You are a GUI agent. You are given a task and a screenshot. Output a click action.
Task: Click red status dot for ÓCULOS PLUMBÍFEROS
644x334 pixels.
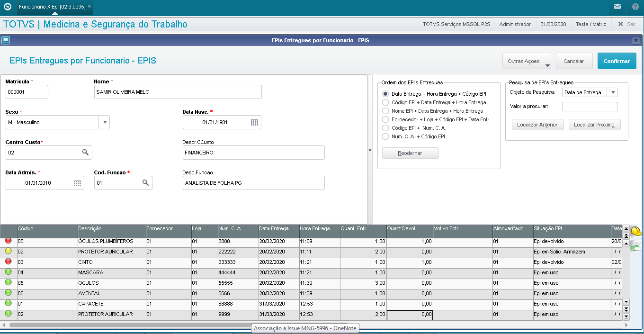(x=8, y=241)
